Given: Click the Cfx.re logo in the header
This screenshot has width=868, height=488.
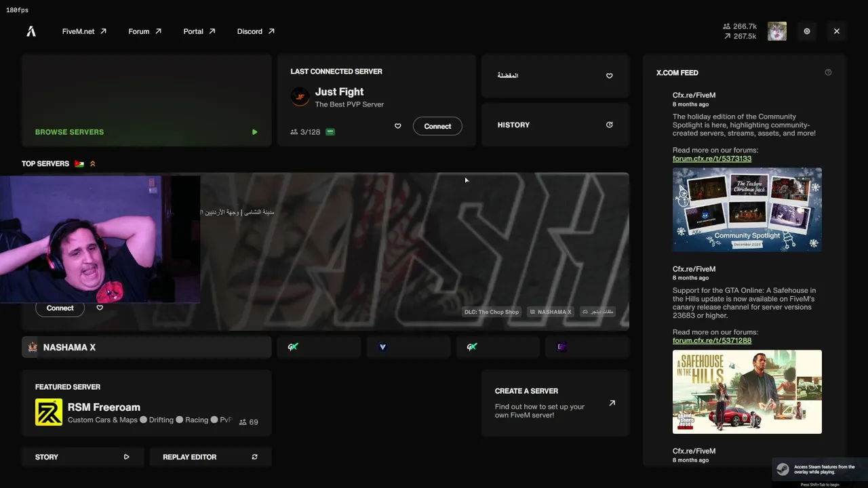Looking at the screenshot, I should 31,31.
